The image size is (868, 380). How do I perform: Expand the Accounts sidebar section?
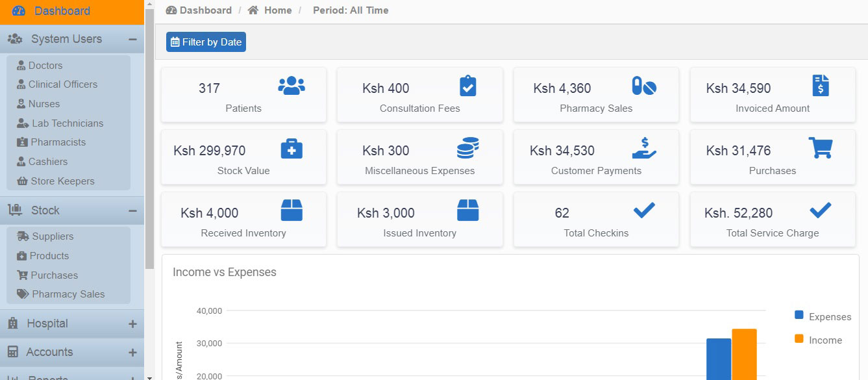[132, 353]
